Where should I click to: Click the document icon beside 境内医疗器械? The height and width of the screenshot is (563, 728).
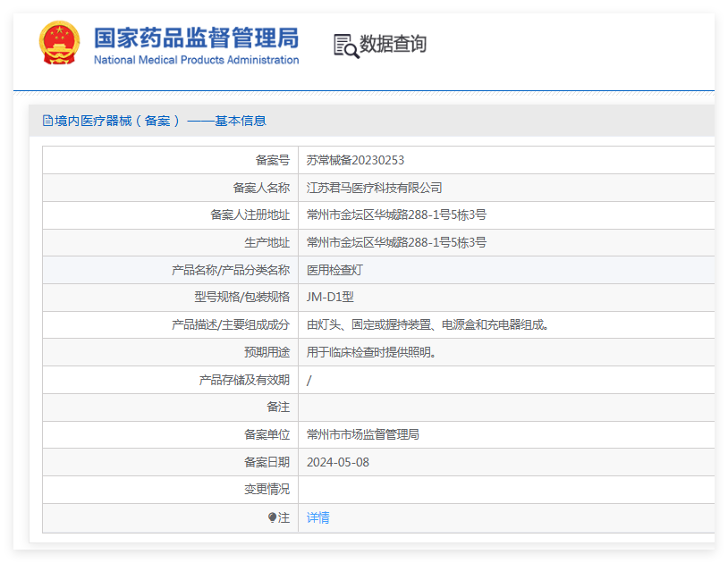click(x=47, y=121)
